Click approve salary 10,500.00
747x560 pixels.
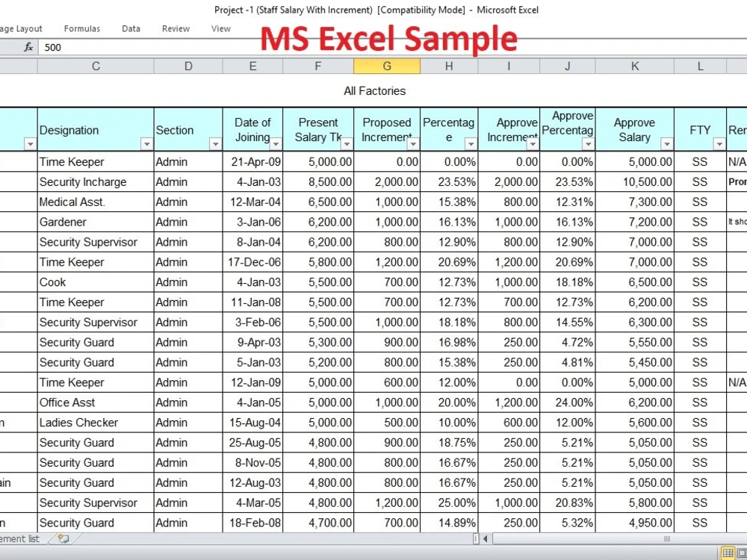(x=635, y=182)
